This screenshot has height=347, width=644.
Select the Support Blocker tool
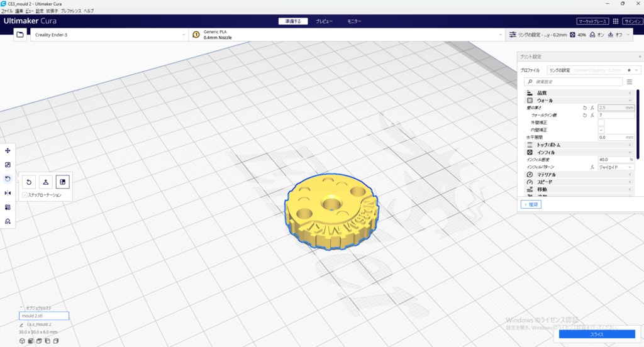click(x=8, y=221)
